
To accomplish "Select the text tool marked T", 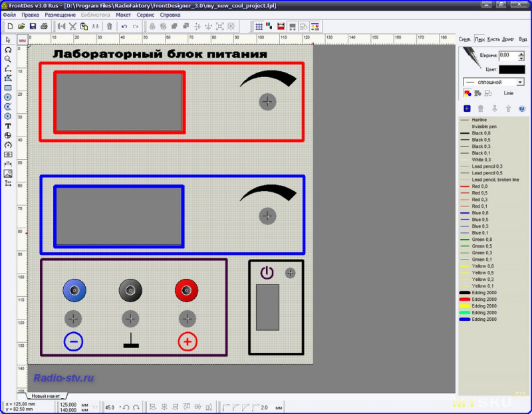I will (8, 126).
